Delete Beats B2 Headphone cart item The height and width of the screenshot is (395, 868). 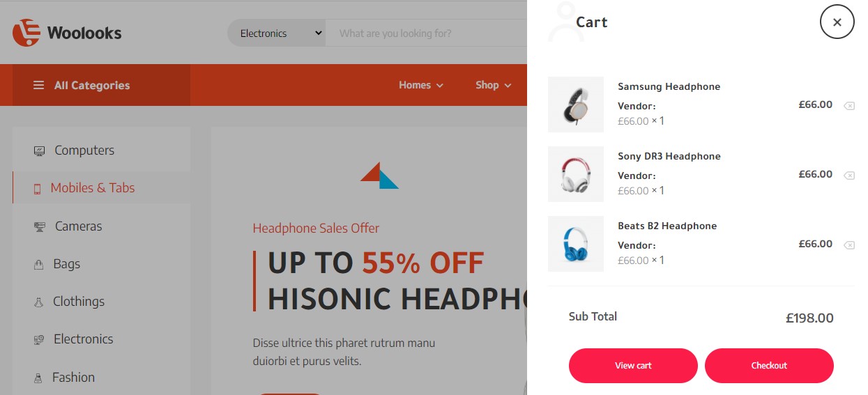(848, 245)
